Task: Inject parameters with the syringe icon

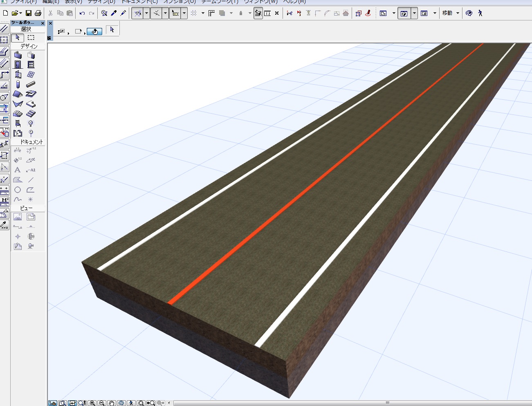Action: coord(123,13)
